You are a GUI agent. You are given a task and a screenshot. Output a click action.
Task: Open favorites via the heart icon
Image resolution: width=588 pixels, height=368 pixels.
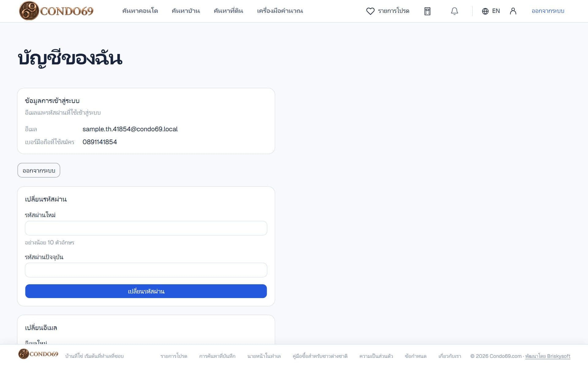[370, 11]
